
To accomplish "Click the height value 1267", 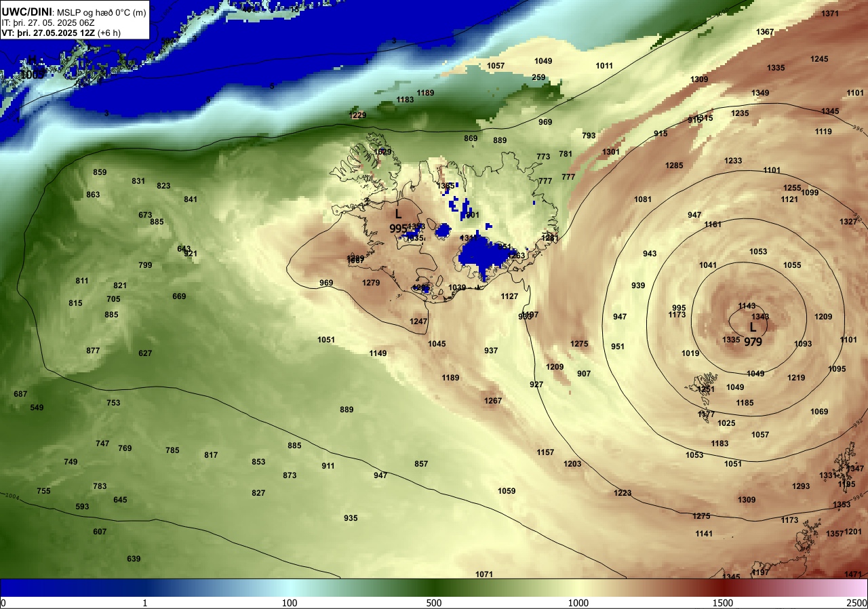I will click(493, 401).
